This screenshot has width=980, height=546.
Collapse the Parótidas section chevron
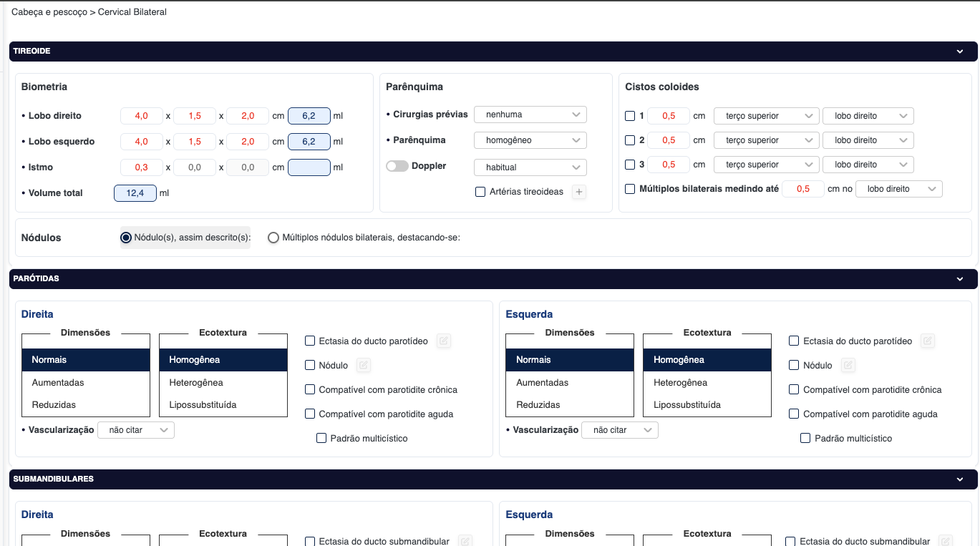pyautogui.click(x=960, y=279)
